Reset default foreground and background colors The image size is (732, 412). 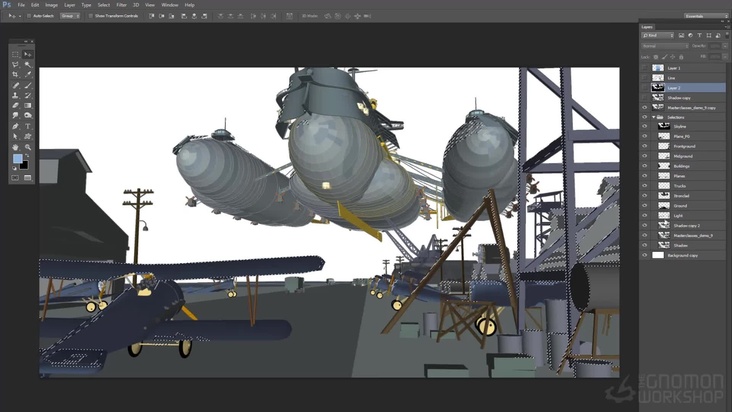(14, 168)
